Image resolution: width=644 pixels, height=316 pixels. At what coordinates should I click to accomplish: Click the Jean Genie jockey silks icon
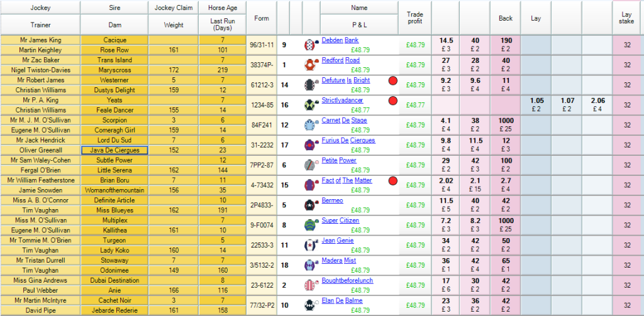pyautogui.click(x=311, y=245)
